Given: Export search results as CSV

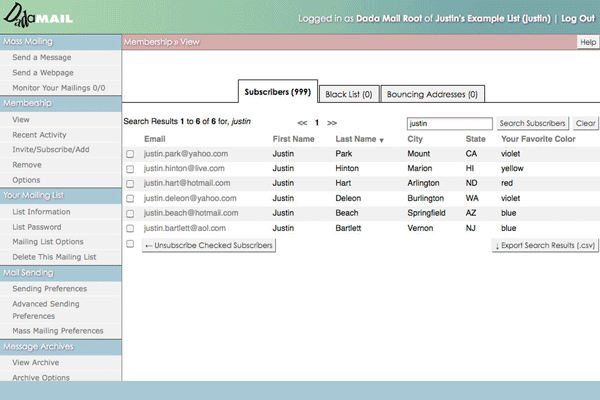Looking at the screenshot, I should coord(545,245).
